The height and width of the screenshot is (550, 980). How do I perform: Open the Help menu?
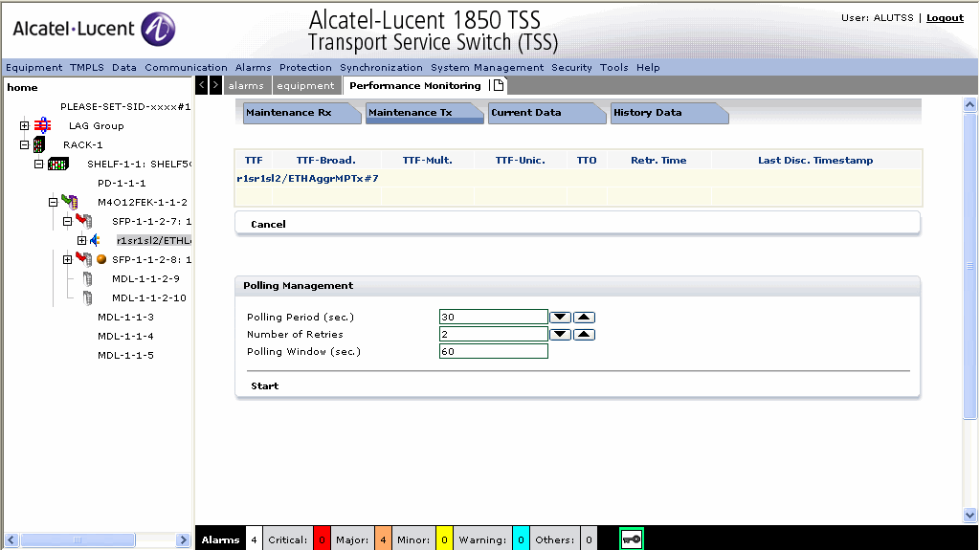[648, 68]
